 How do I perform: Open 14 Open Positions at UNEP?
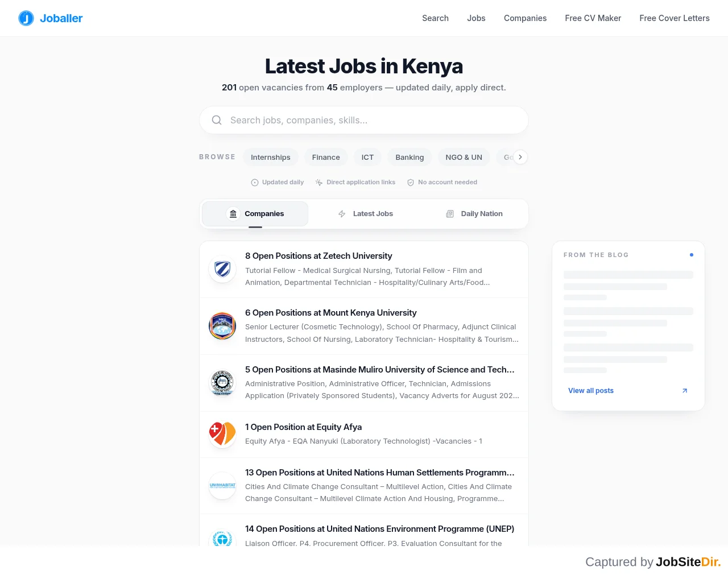coord(364,531)
